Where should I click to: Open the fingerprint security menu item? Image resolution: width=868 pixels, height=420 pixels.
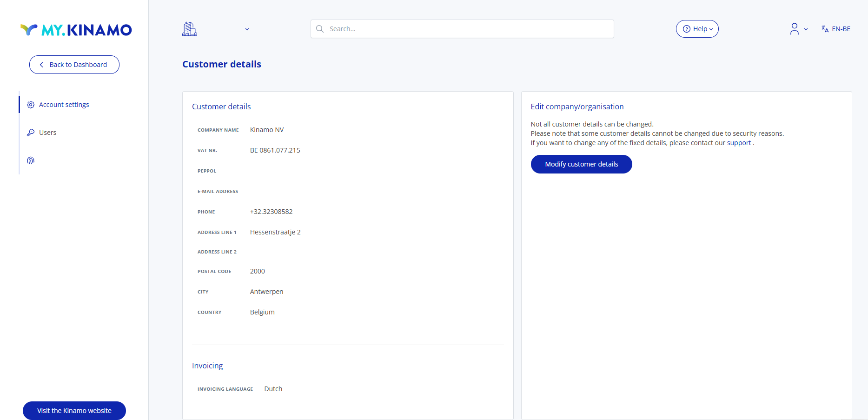(31, 160)
